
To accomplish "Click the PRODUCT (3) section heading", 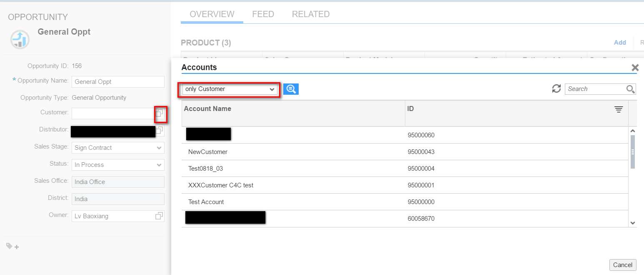I will point(206,43).
